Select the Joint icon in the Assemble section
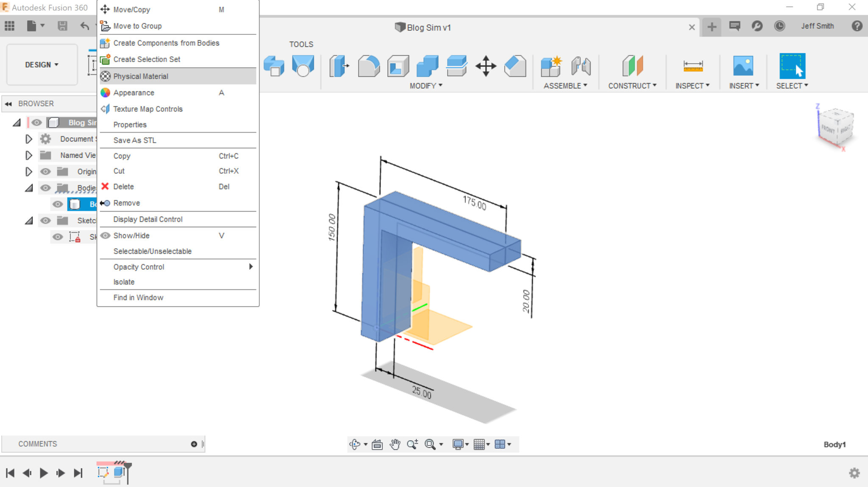 click(x=581, y=66)
